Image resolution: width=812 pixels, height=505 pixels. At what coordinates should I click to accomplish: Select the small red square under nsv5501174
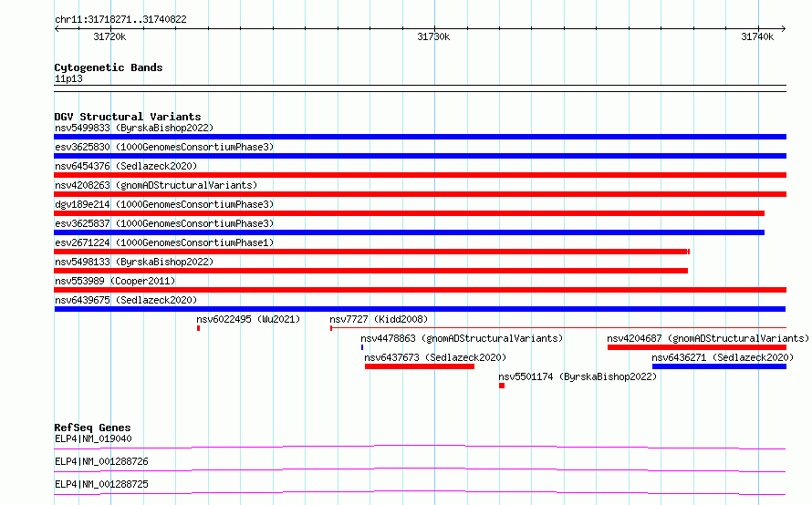(502, 386)
